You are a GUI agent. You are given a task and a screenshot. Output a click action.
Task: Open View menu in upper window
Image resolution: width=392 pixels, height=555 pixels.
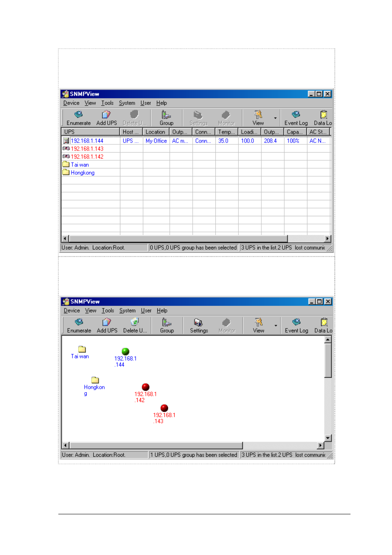[x=90, y=103]
